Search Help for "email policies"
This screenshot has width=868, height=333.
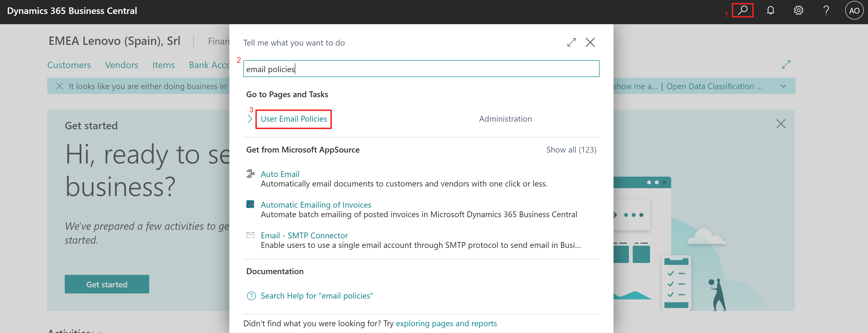point(317,296)
